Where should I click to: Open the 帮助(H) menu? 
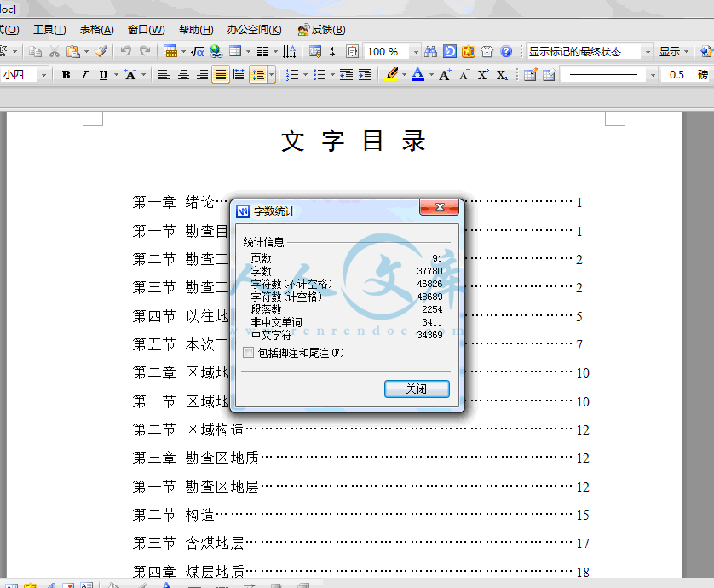196,30
